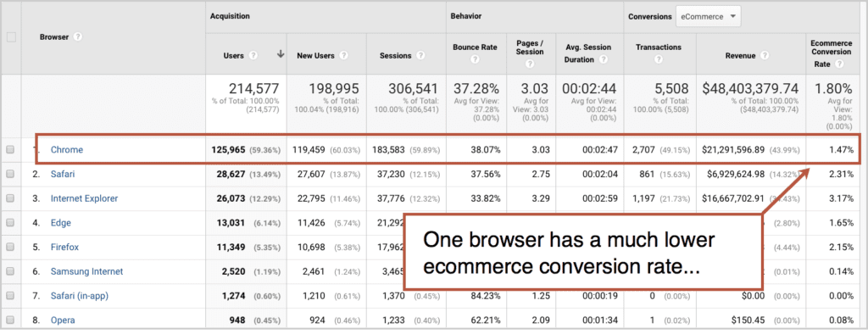This screenshot has width=868, height=334.
Task: Click help icon next to Browser header
Action: [x=78, y=37]
